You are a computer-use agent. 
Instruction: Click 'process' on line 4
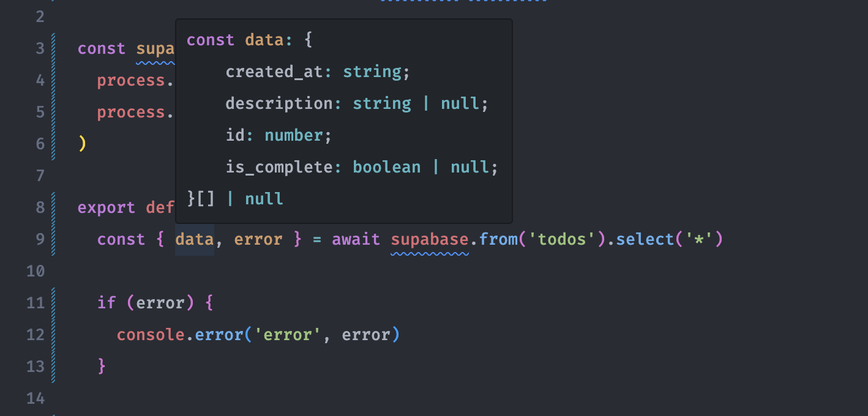pyautogui.click(x=131, y=80)
